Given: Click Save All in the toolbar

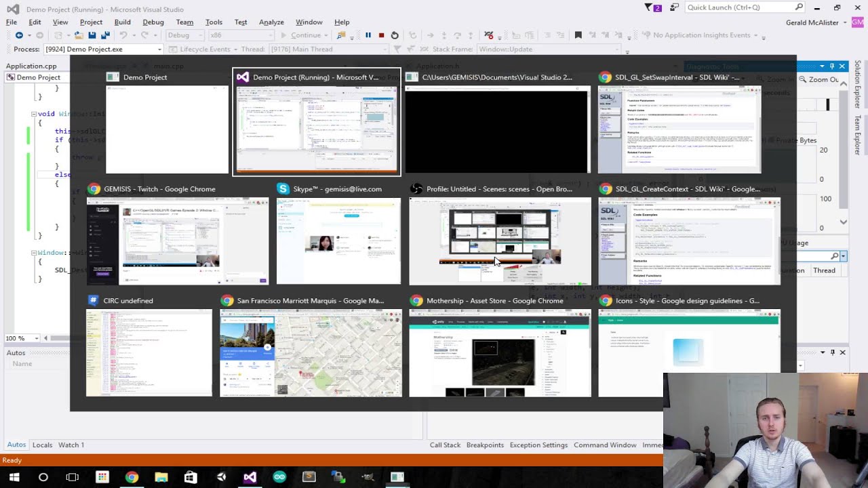Looking at the screenshot, I should [105, 35].
